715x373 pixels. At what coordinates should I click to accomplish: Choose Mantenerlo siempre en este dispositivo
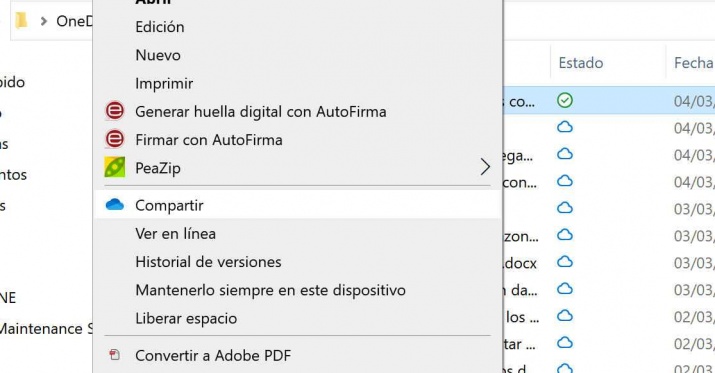(270, 290)
